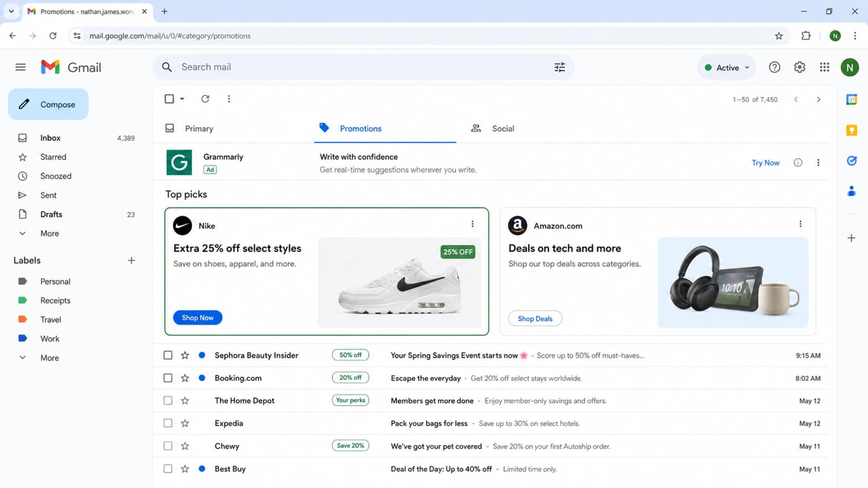Star the Expedia email
The width and height of the screenshot is (868, 488).
185,423
